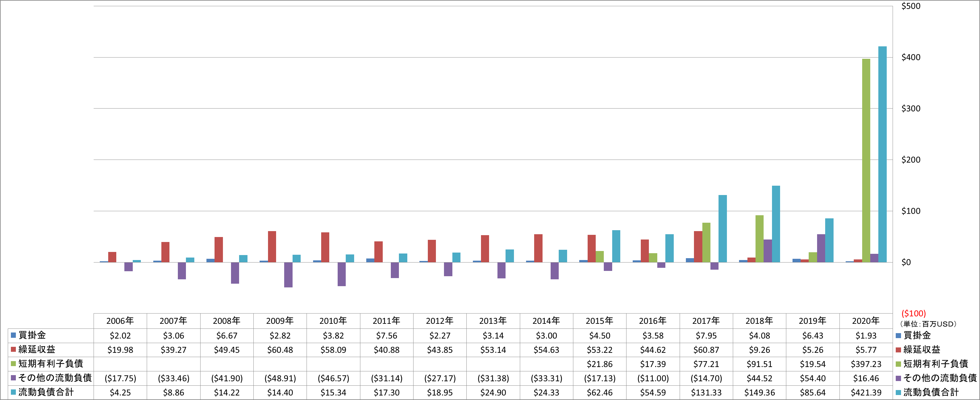Click the 2007年 column header

coord(173,321)
